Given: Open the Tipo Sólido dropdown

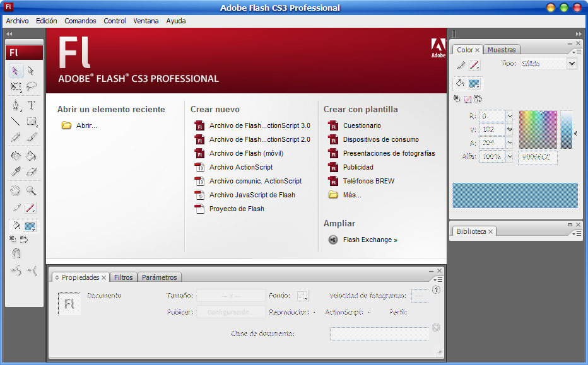Looking at the screenshot, I should coord(572,64).
